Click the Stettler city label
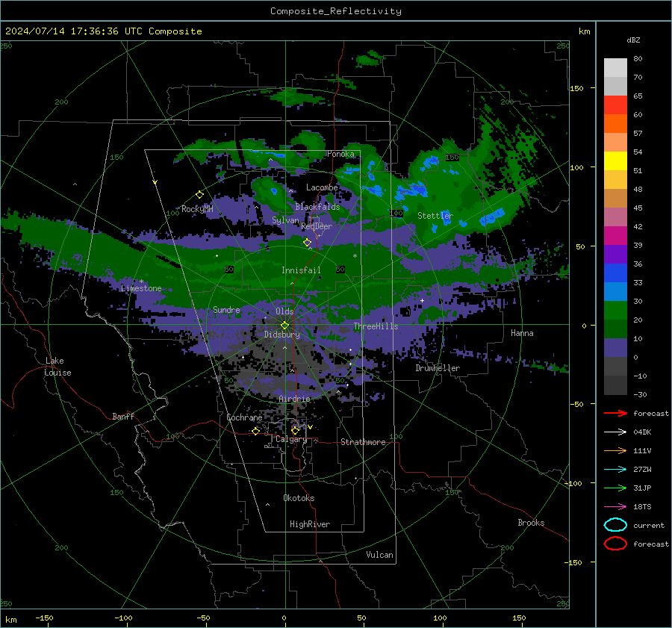The image size is (672, 628). [435, 216]
